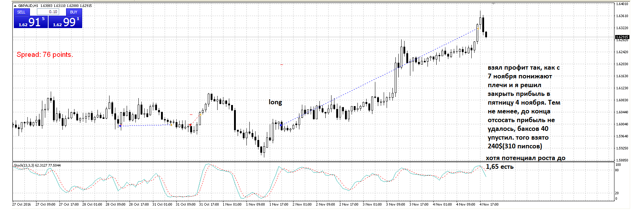This screenshot has width=644, height=214.
Task: Click the current price label 1.62915
Action: [x=622, y=37]
